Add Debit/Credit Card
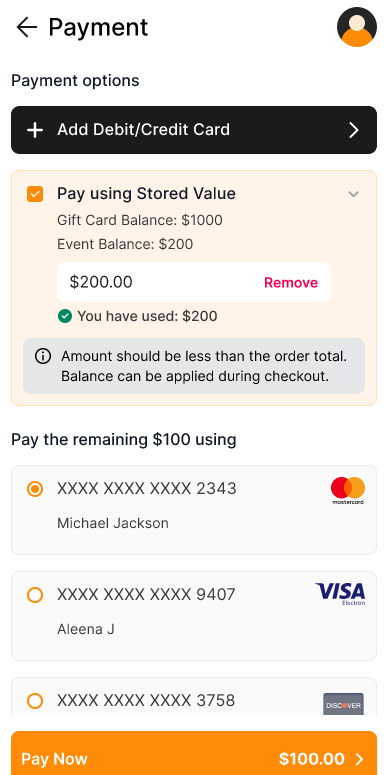 click(194, 130)
